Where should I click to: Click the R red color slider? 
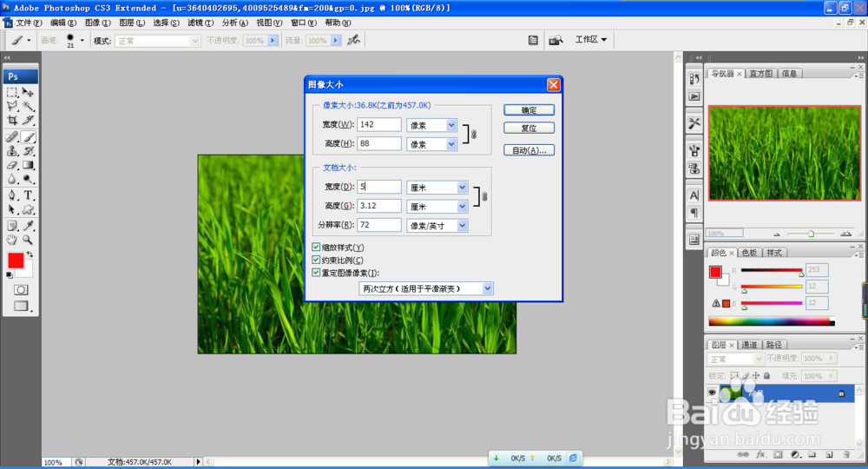coord(772,270)
